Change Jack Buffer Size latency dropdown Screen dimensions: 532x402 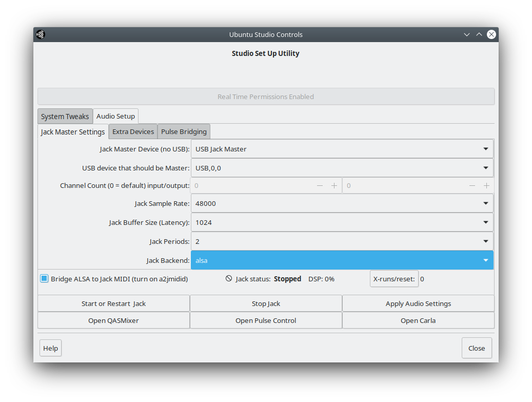(x=342, y=222)
